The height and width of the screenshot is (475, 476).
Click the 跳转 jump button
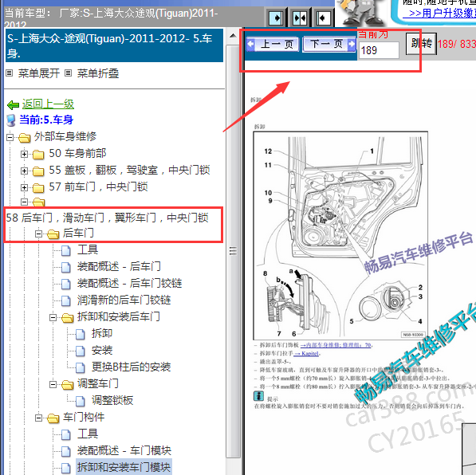pos(421,44)
